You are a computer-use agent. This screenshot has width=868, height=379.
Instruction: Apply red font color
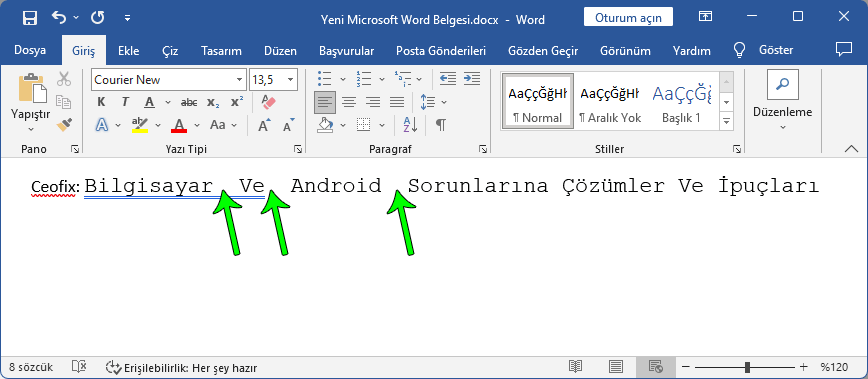pos(179,125)
